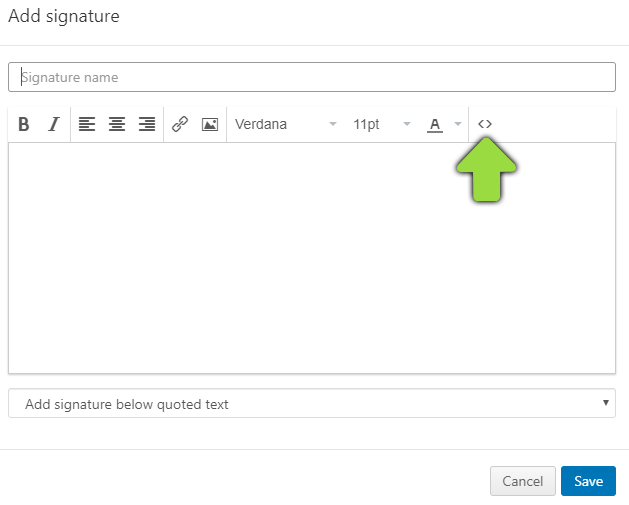The image size is (629, 505).
Task: Align signature text right
Action: pos(147,125)
